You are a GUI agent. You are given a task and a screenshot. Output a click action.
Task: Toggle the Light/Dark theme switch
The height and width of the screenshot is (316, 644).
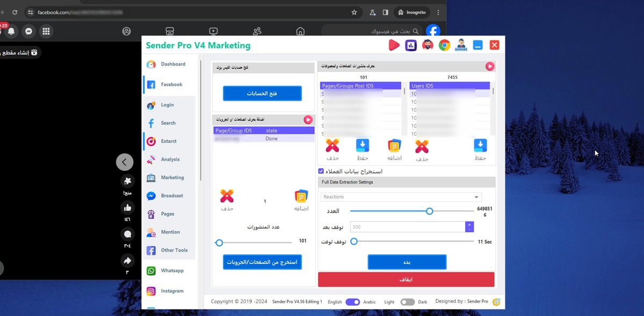click(x=408, y=302)
